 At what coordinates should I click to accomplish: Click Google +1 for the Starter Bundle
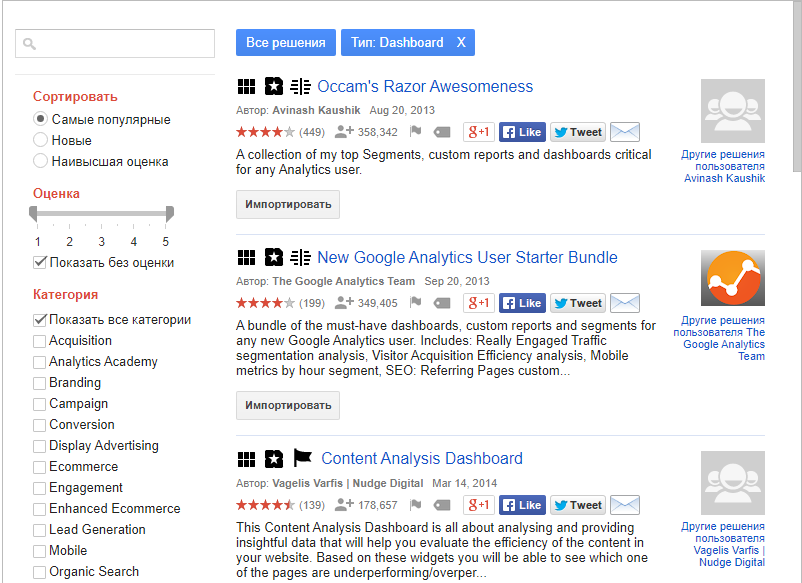pos(479,303)
